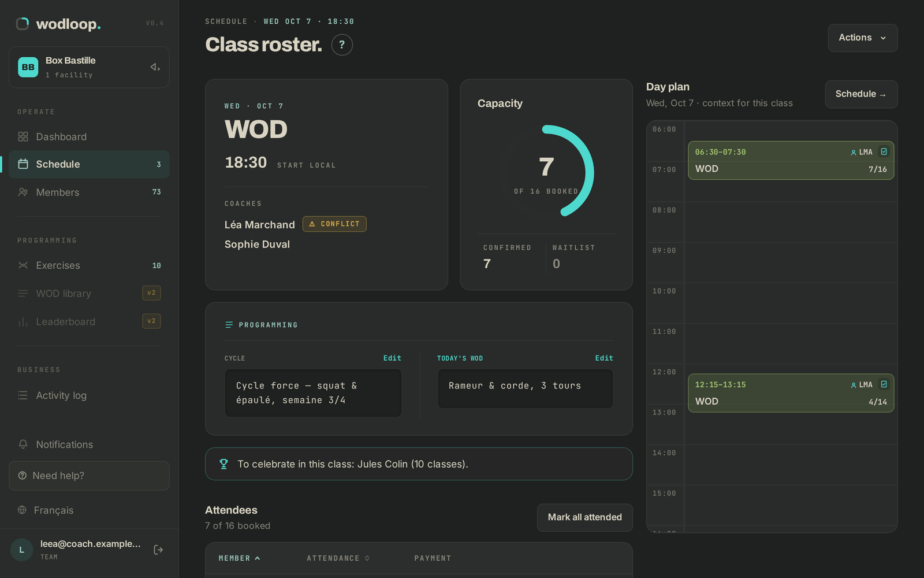The image size is (924, 578).
Task: Open the 12:15-13:15 WOD class block
Action: click(x=791, y=393)
